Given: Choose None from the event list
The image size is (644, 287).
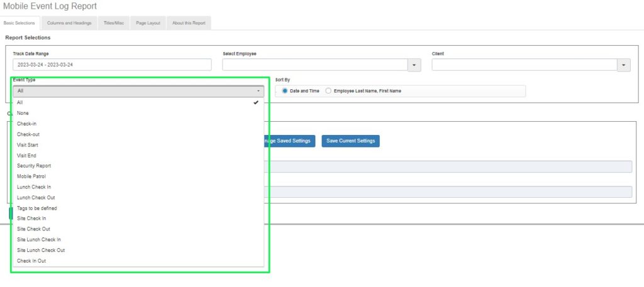Looking at the screenshot, I should pyautogui.click(x=23, y=113).
